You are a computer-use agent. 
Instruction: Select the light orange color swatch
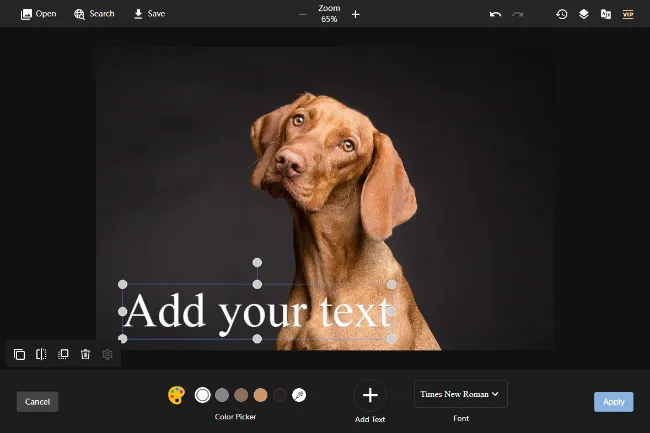(x=260, y=395)
